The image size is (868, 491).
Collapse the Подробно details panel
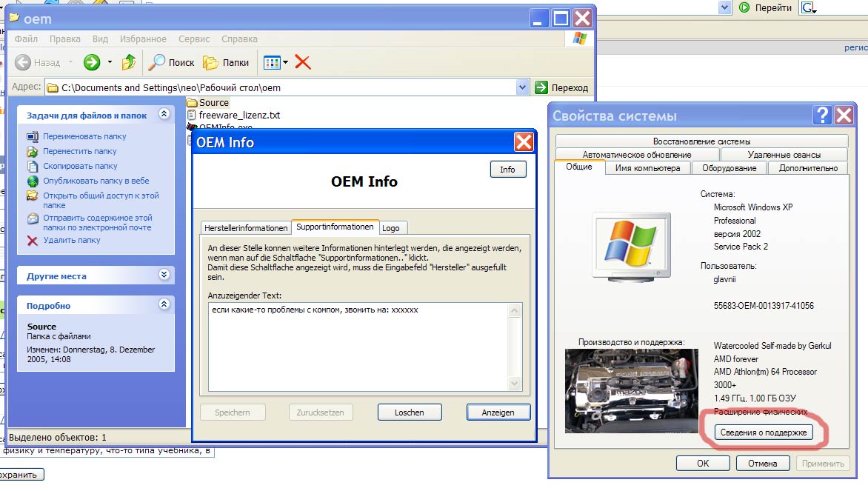[164, 304]
